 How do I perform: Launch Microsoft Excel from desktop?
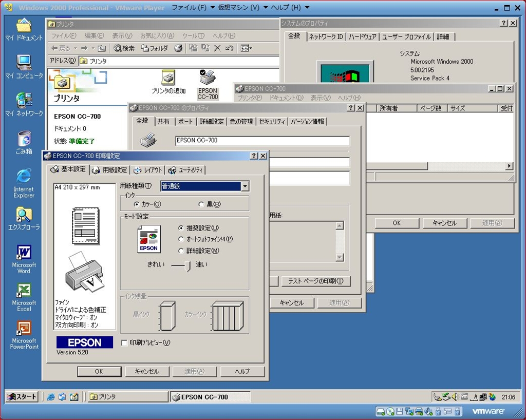24,291
